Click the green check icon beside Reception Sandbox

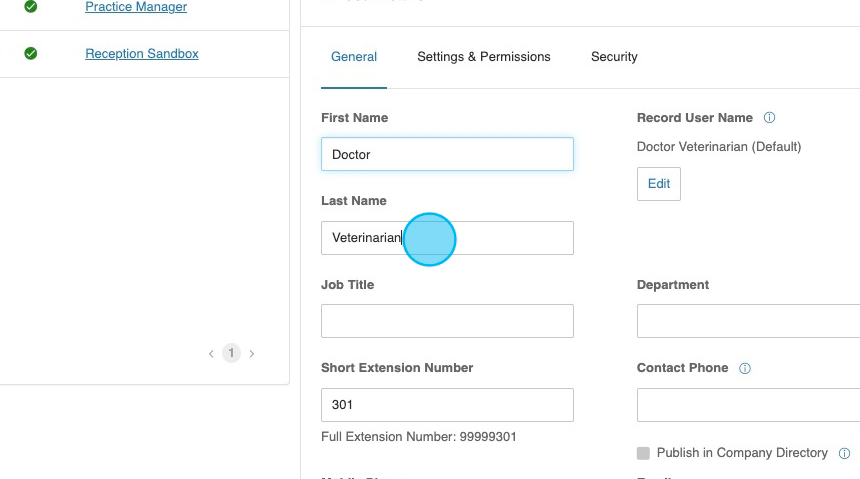pos(31,54)
